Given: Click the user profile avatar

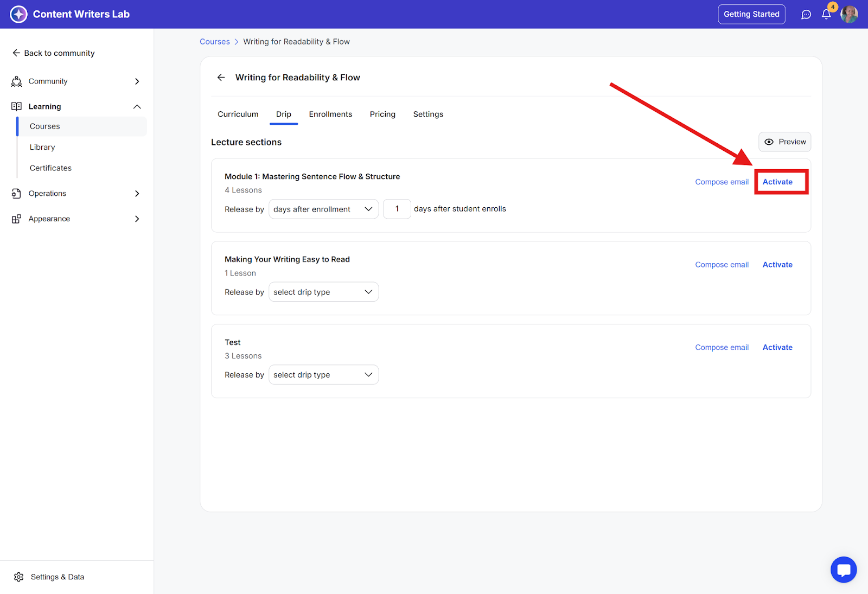Looking at the screenshot, I should (x=849, y=15).
